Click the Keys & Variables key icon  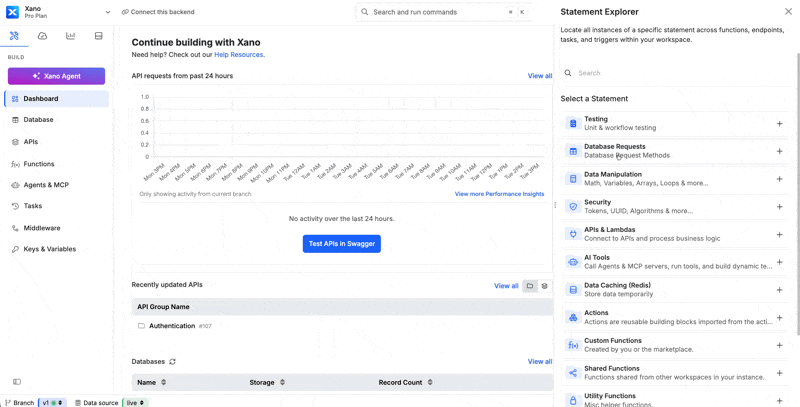pos(15,249)
